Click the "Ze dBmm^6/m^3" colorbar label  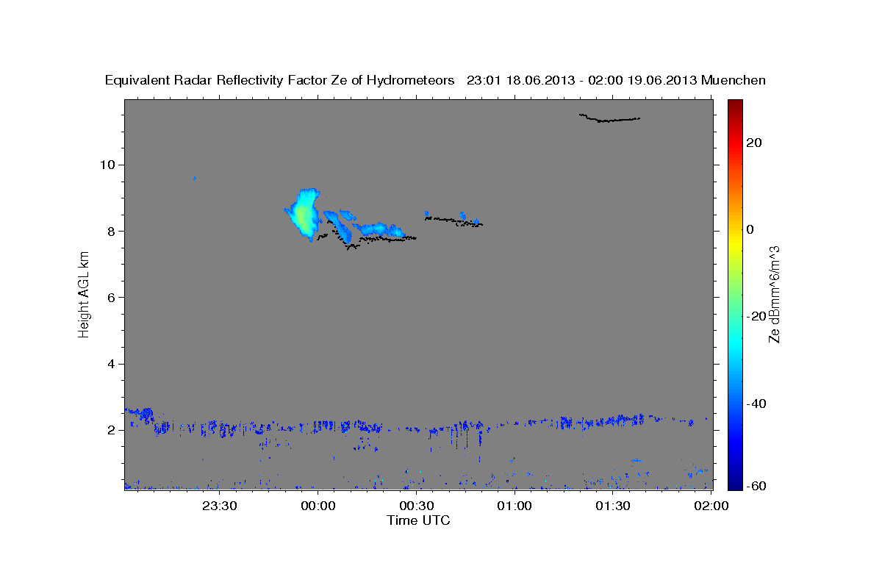774,294
